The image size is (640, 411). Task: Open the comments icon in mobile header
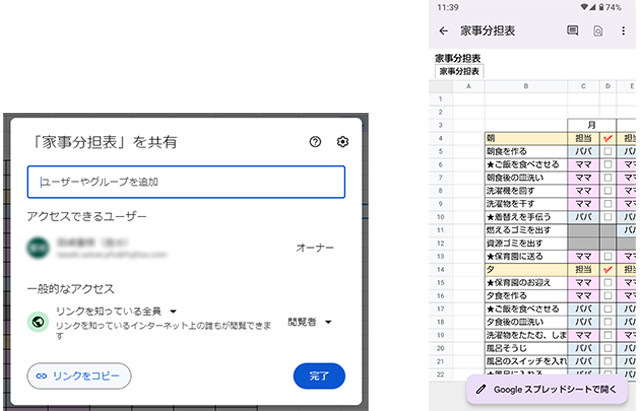(572, 31)
